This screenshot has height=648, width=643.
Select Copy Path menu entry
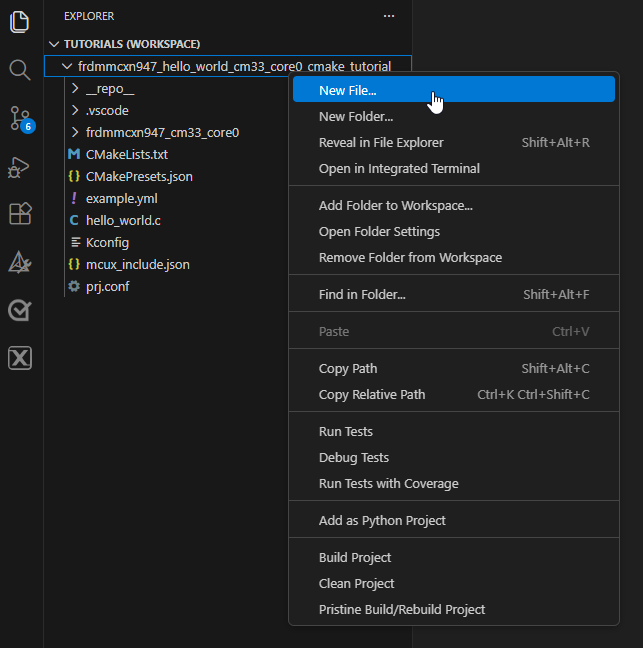pyautogui.click(x=454, y=368)
